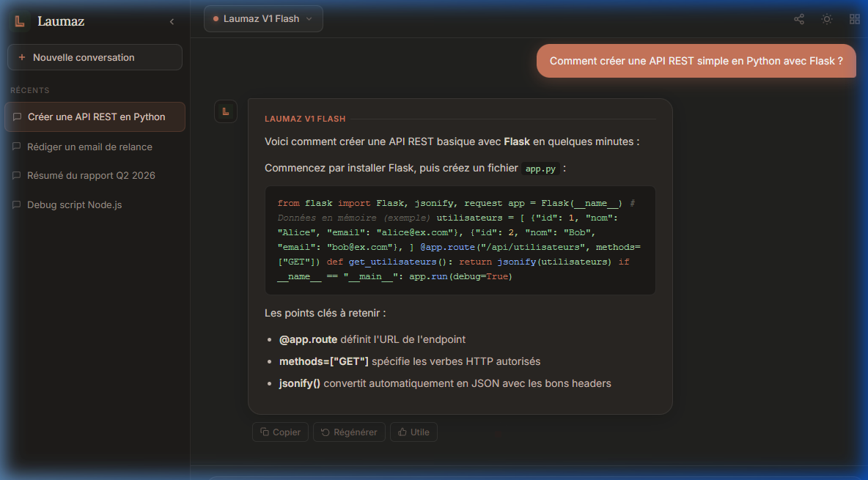Start a Nouvelle conversation
The width and height of the screenshot is (868, 480).
95,58
